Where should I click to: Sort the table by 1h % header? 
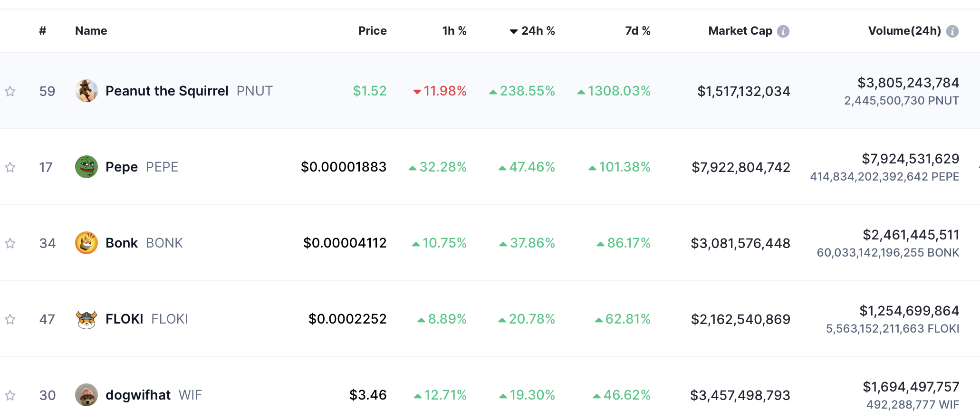click(454, 31)
